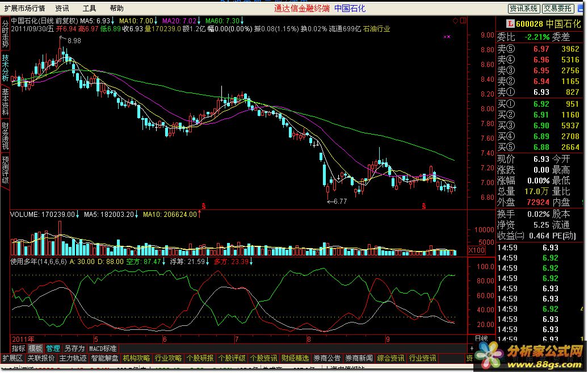Click the red L flag icon beside 600028

pos(510,24)
